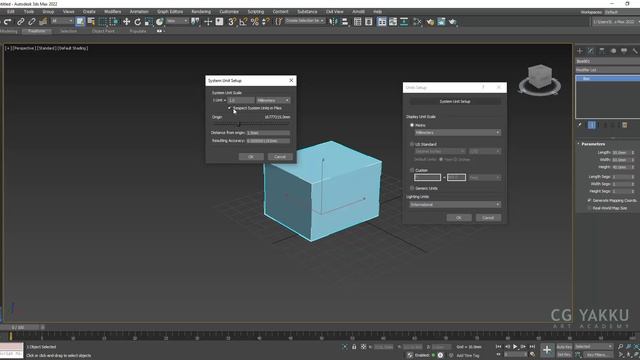Click OK in System Unit Setup dialog
This screenshot has width=640, height=360.
click(251, 157)
